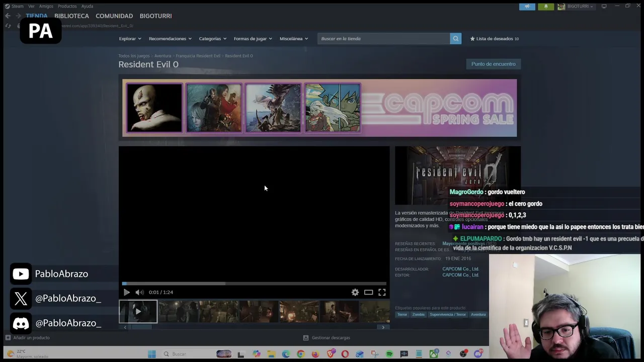
Task: Open the Windows Start menu
Action: click(x=151, y=354)
